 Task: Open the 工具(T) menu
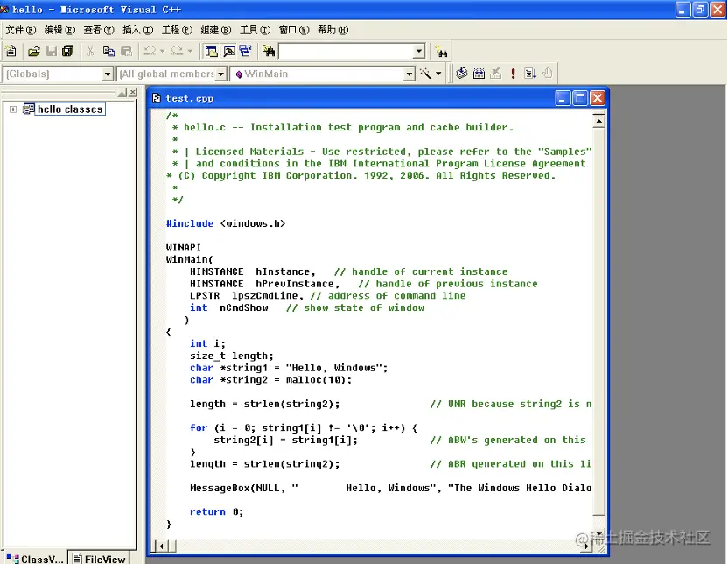click(255, 30)
